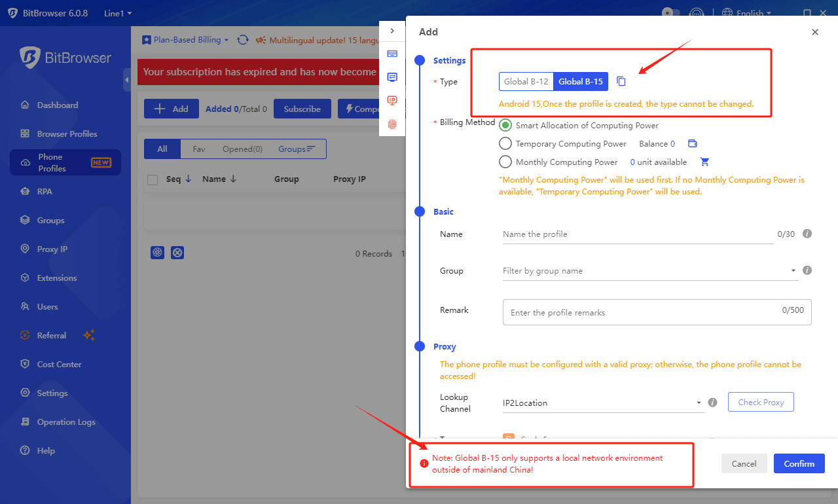Image resolution: width=838 pixels, height=504 pixels.
Task: Open Settings in sidebar
Action: coord(65,393)
